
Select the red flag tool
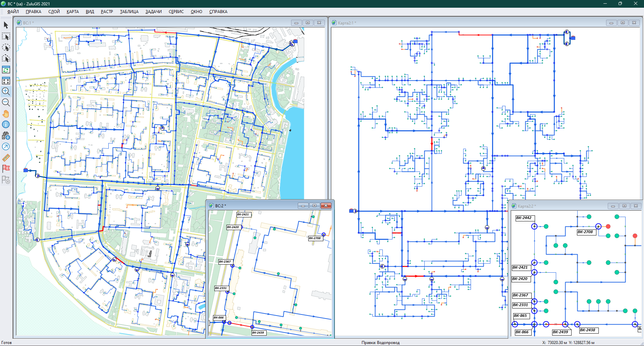tap(6, 168)
